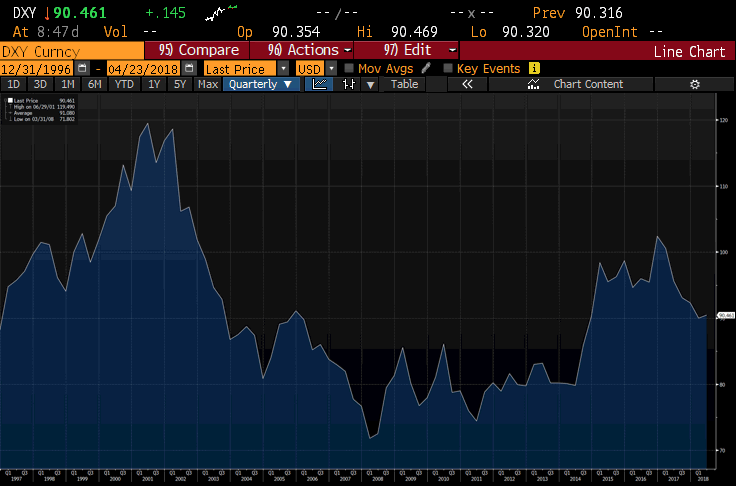Expand the chart type dropdown arrow
Viewport: 736px width, 486px height.
pos(371,85)
